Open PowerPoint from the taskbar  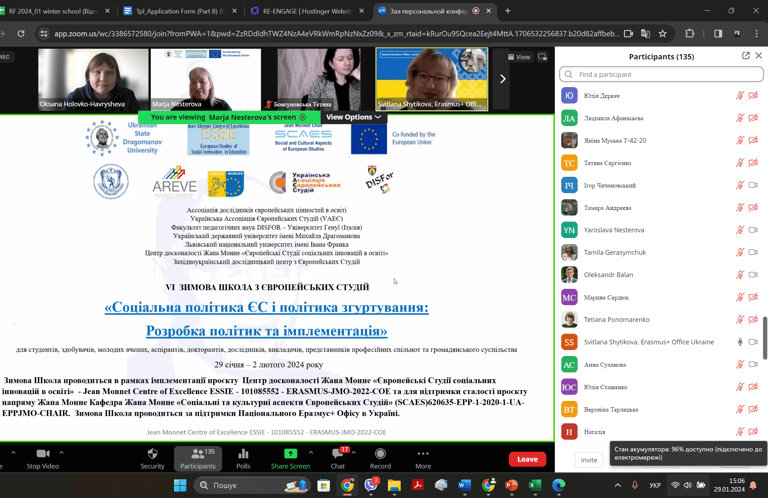[511, 485]
